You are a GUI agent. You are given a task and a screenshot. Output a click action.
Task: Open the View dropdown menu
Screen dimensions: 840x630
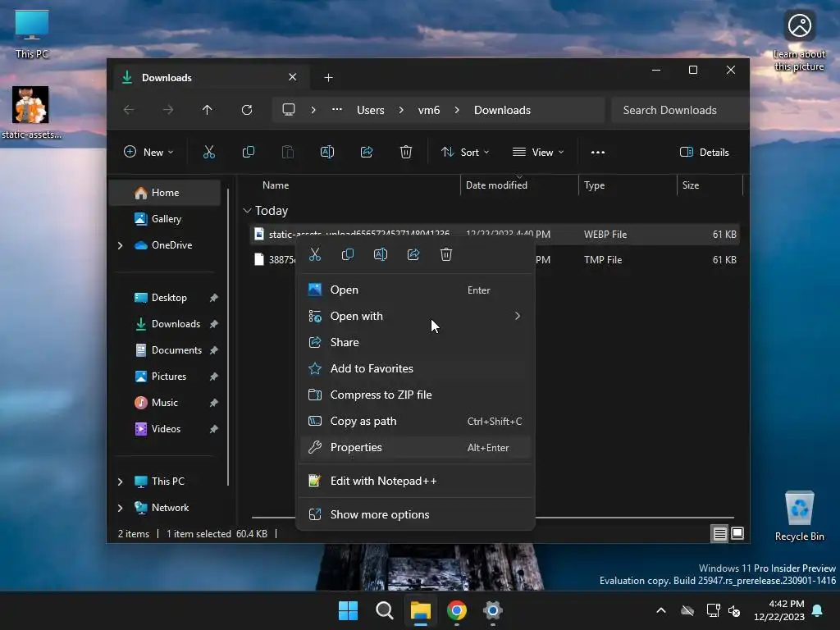click(538, 152)
